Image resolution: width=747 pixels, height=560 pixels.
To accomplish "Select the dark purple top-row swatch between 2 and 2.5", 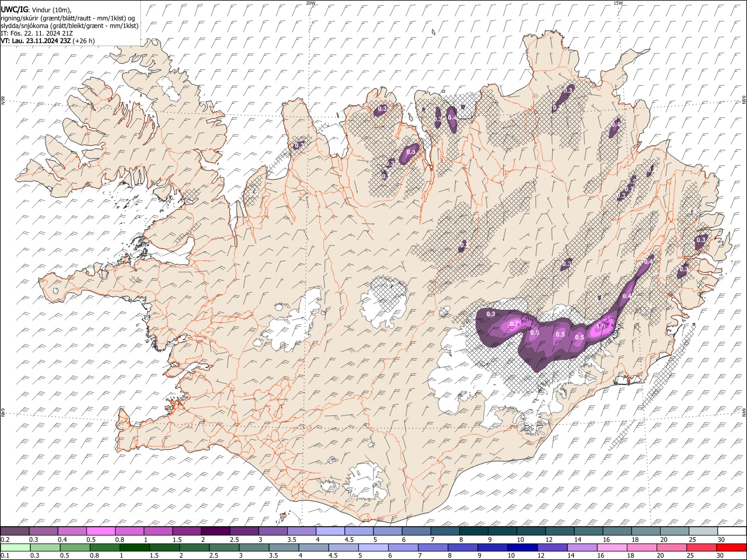I will click(x=215, y=531).
